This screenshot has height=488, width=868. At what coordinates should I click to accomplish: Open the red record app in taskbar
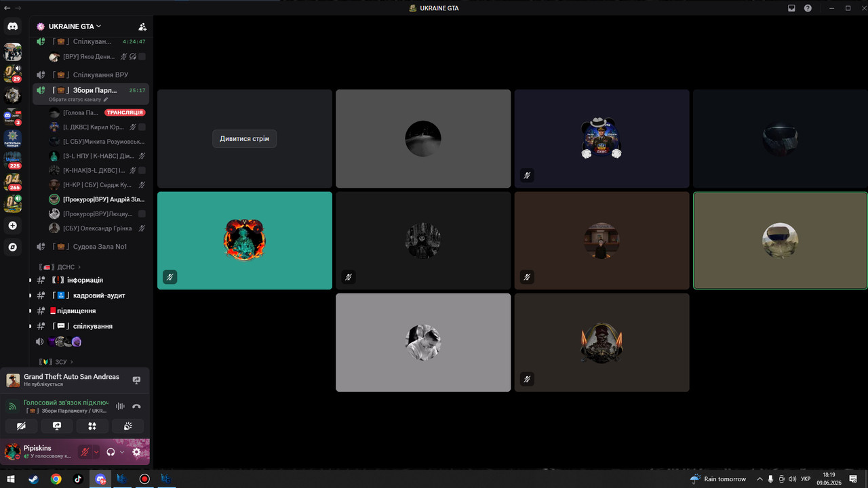144,479
